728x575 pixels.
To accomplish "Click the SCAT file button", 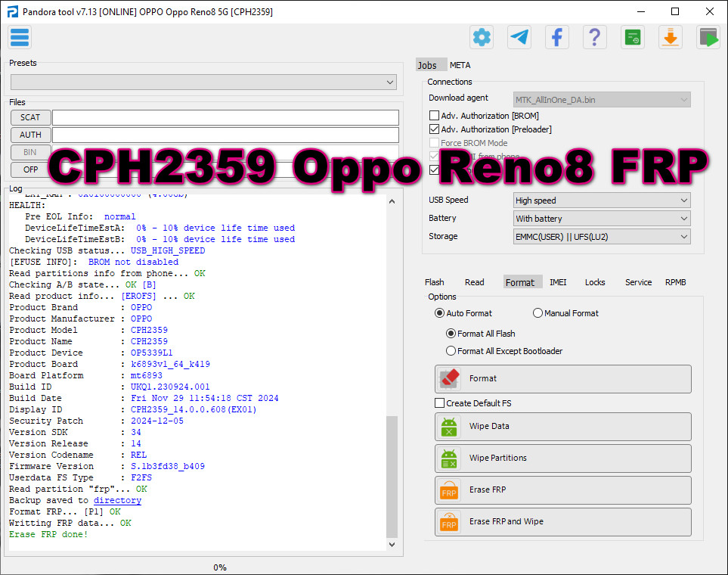I will coord(30,117).
